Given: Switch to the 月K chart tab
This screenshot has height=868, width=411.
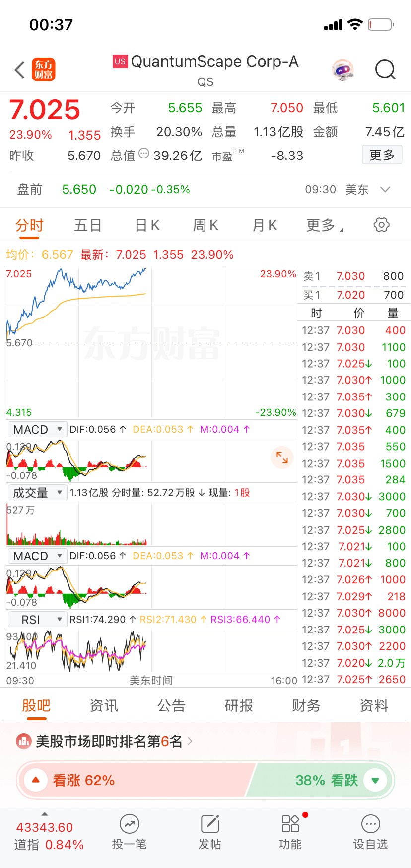Looking at the screenshot, I should pyautogui.click(x=265, y=225).
